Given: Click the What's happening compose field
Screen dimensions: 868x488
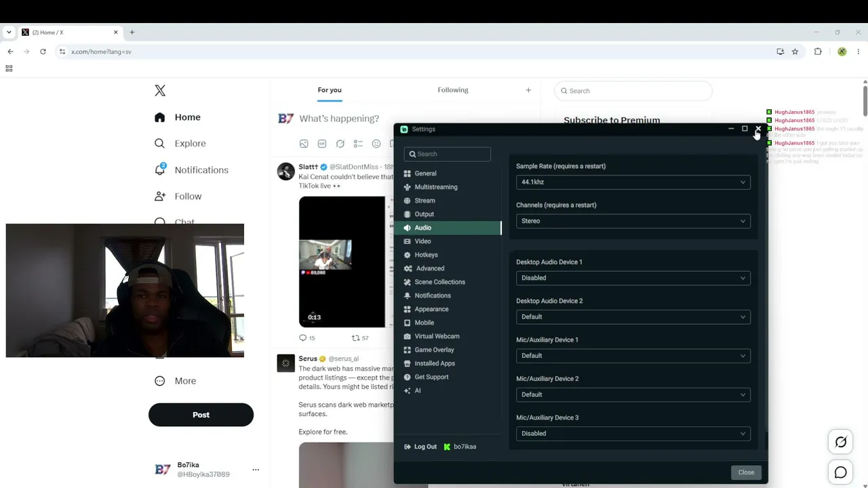Looking at the screenshot, I should (x=339, y=119).
